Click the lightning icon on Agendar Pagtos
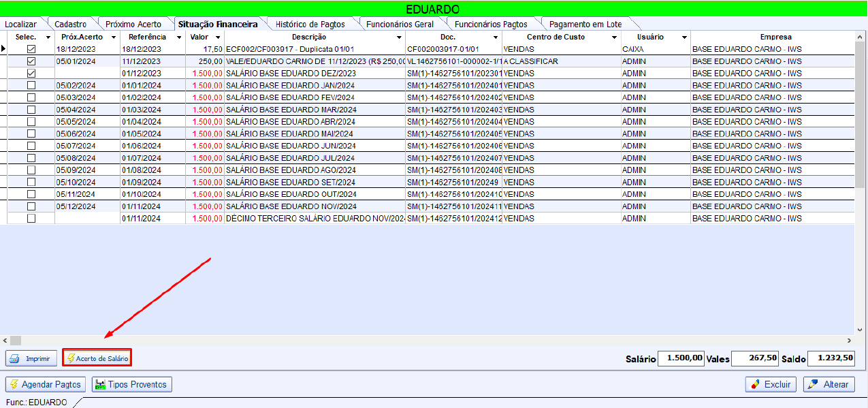This screenshot has height=408, width=868. coord(14,384)
